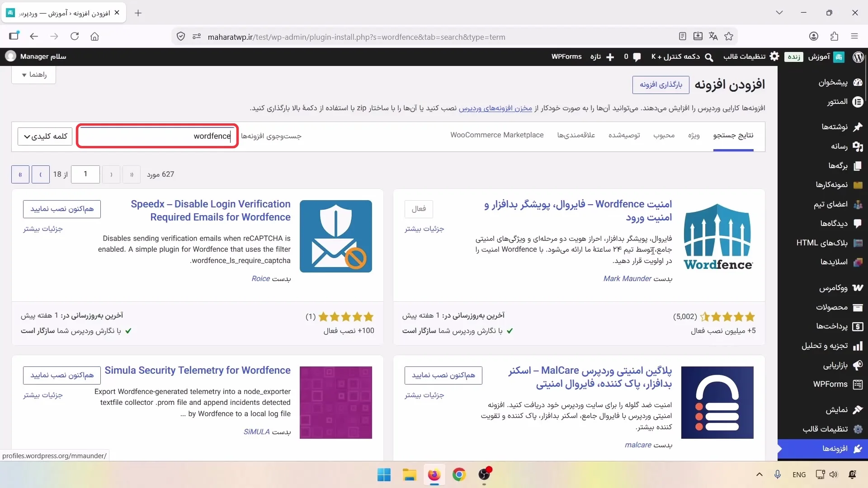
Task: Go to the Firefox home page icon
Action: pyautogui.click(x=94, y=37)
